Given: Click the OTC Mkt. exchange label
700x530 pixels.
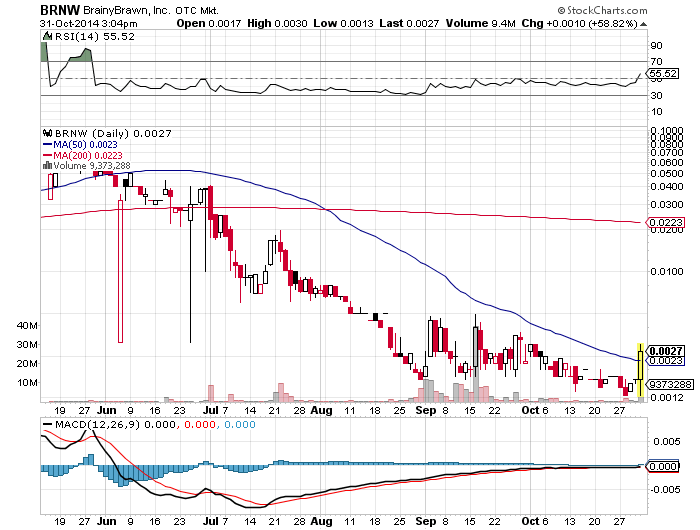Looking at the screenshot, I should [x=196, y=10].
